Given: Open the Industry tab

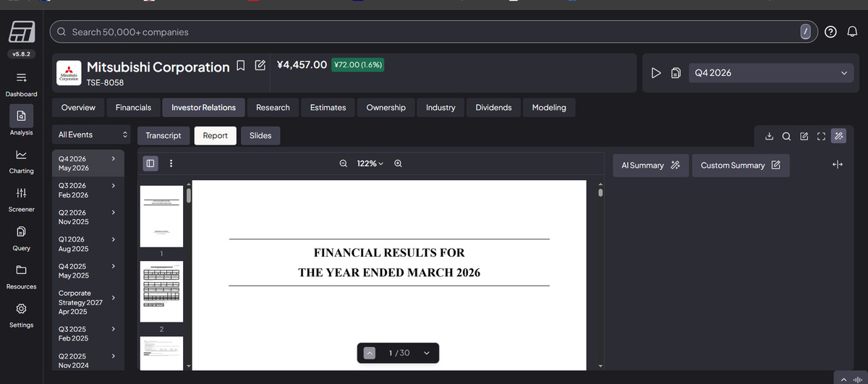Looking at the screenshot, I should click(441, 107).
